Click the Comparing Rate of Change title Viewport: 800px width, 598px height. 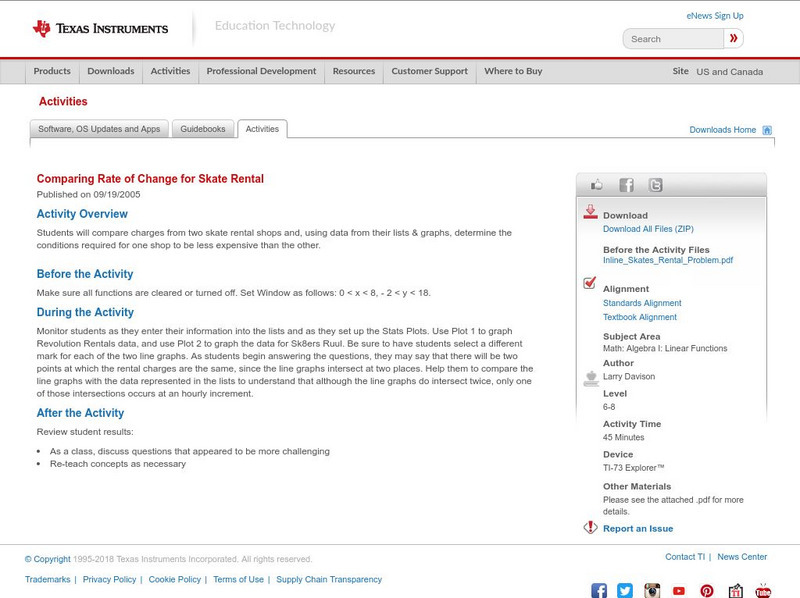pos(150,179)
